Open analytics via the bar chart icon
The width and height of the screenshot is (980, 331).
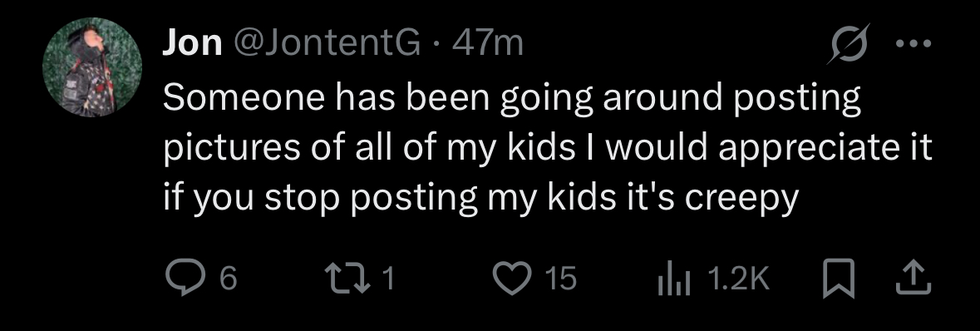point(674,278)
